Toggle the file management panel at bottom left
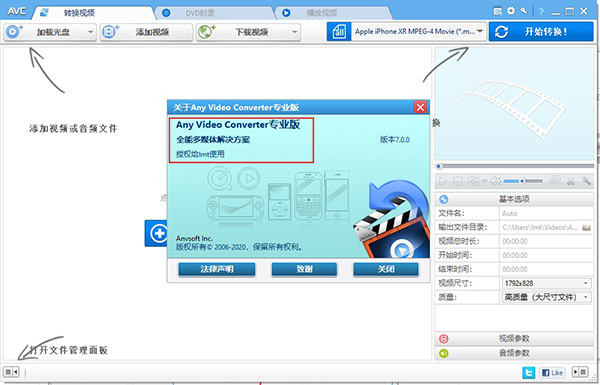The width and height of the screenshot is (600, 385). tap(11, 372)
